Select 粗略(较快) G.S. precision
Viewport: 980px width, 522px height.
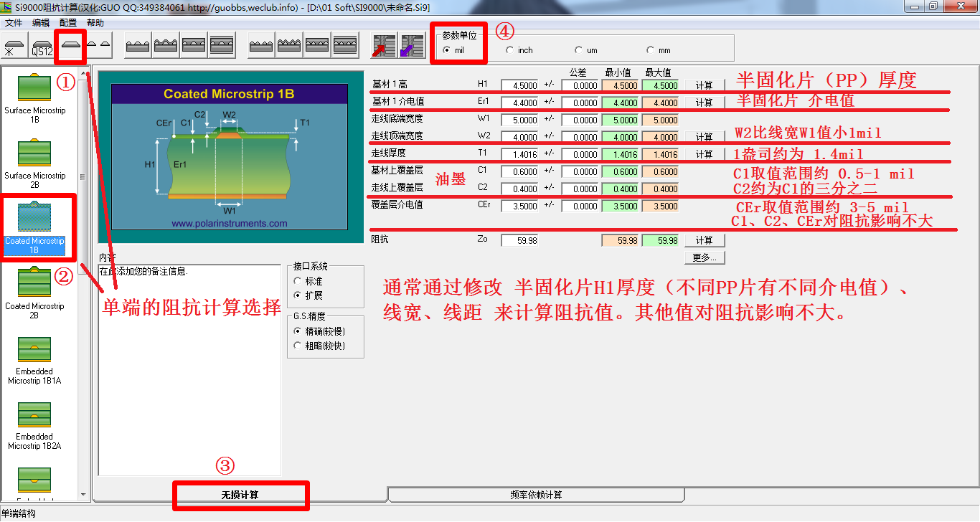(319, 346)
